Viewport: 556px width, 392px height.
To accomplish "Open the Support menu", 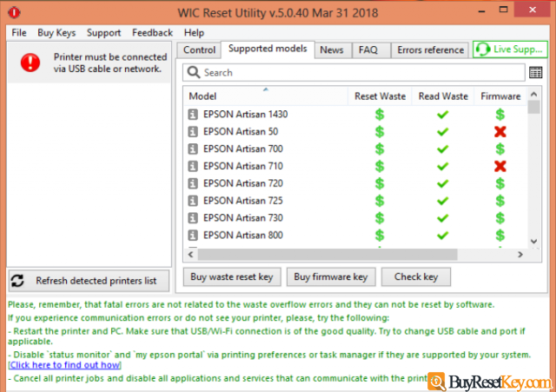I will pyautogui.click(x=103, y=33).
